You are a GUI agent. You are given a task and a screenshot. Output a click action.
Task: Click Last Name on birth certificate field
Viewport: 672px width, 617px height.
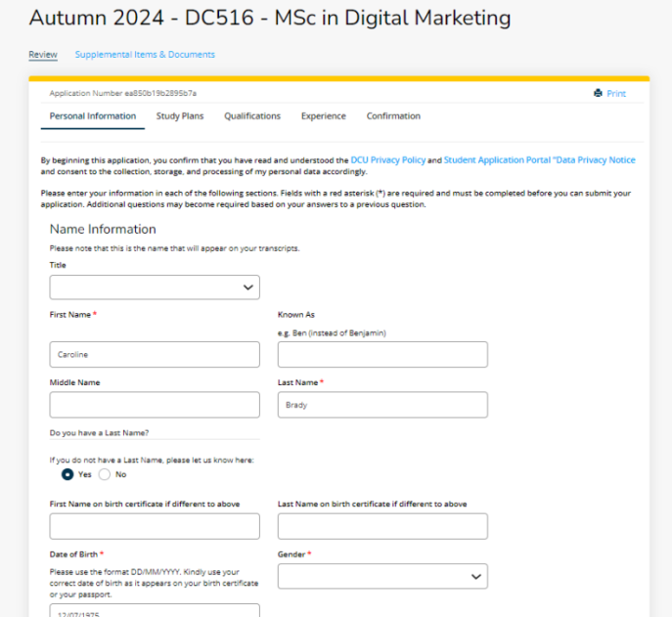tap(382, 526)
